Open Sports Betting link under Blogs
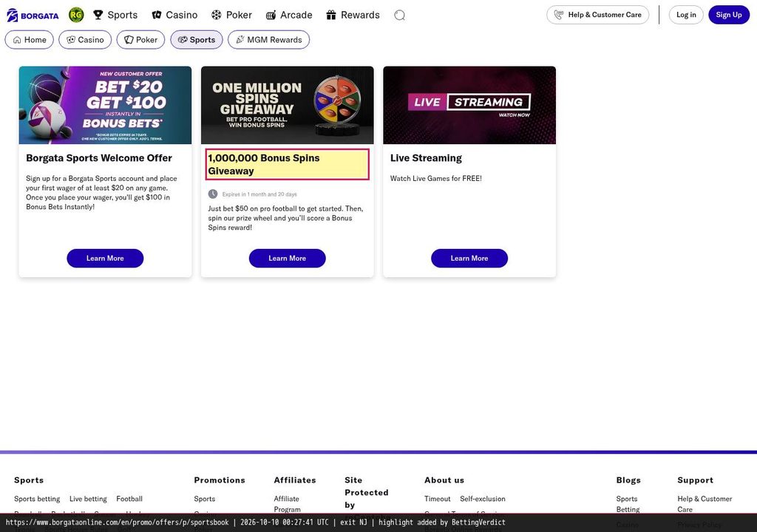757x532 pixels. click(x=628, y=504)
